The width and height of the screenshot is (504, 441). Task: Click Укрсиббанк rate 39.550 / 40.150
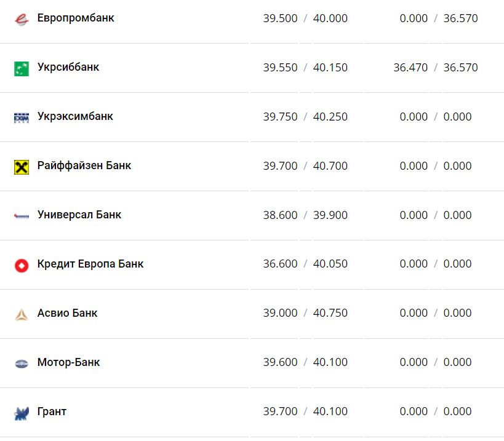[x=305, y=68]
